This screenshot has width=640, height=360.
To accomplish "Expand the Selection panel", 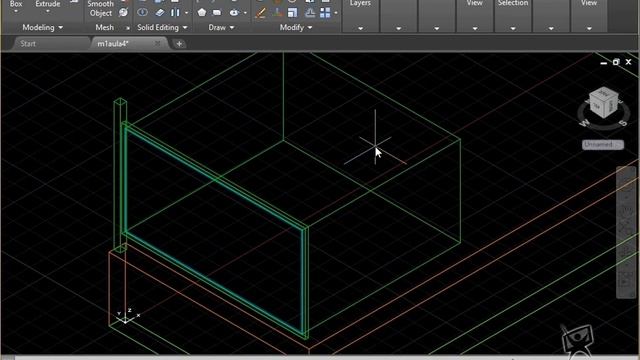I will [513, 29].
